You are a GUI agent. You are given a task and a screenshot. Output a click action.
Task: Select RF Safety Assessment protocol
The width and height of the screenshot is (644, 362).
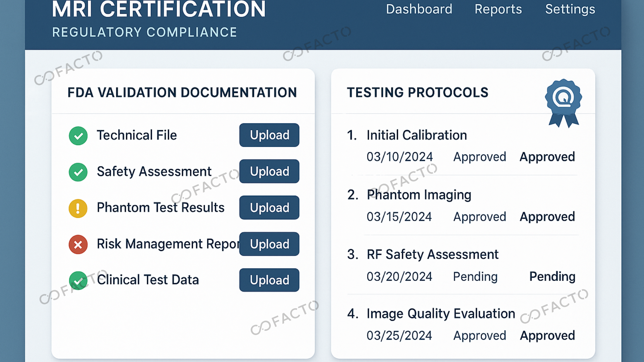[x=432, y=255]
